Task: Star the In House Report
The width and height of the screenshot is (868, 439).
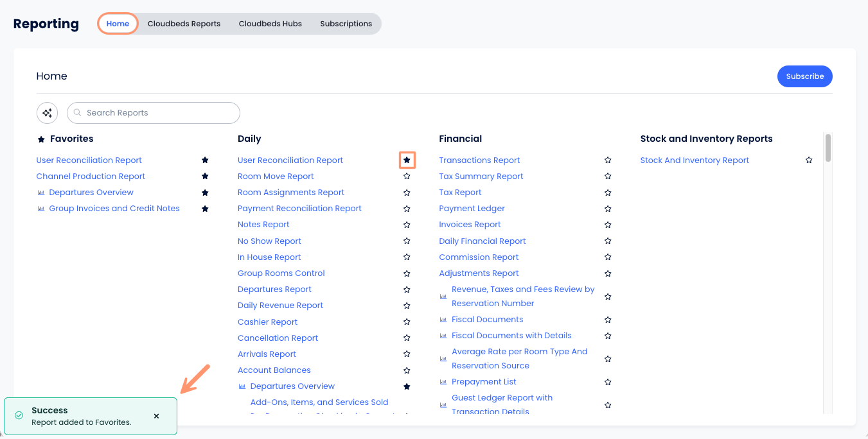Action: pyautogui.click(x=407, y=257)
